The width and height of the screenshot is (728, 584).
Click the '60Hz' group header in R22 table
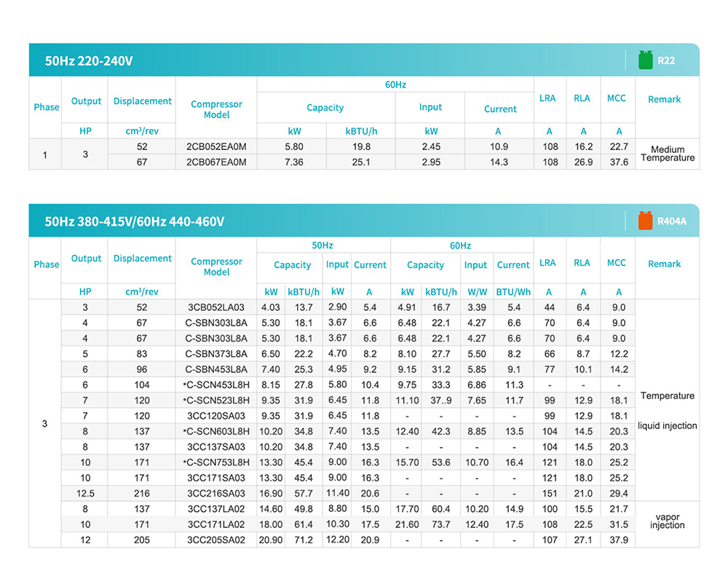coord(395,84)
